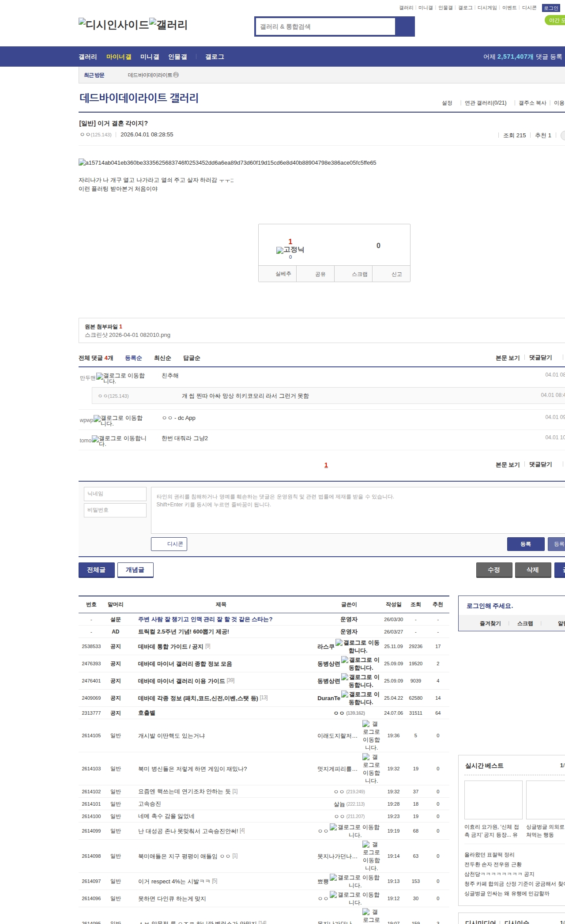
Task: Open the 디시콘 picker in comment form
Action: 169,544
